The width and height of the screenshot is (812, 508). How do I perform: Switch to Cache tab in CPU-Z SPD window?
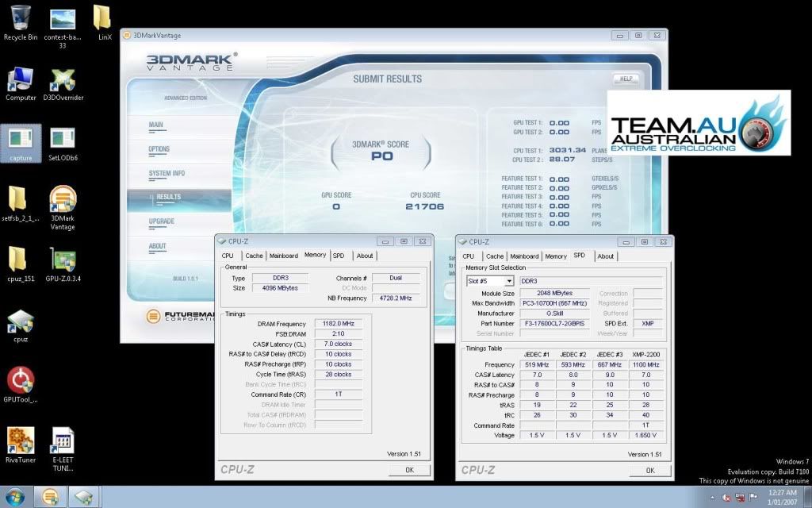495,256
